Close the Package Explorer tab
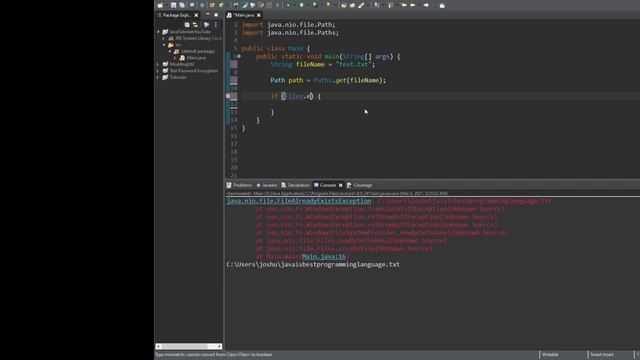The height and width of the screenshot is (360, 640). coord(196,15)
